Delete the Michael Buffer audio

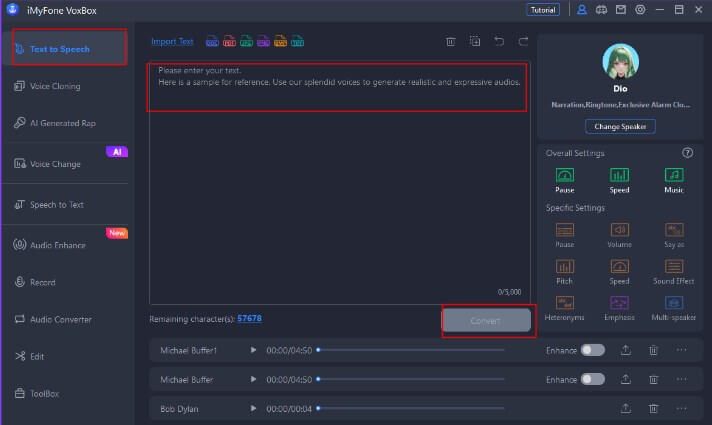point(653,379)
